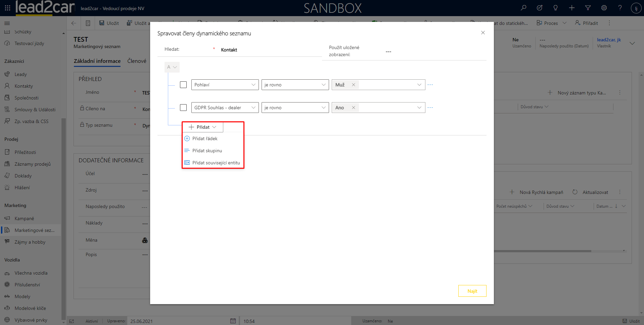Click the search magnifier icon in top bar
Viewport: 644px width, 325px height.
pos(523,8)
